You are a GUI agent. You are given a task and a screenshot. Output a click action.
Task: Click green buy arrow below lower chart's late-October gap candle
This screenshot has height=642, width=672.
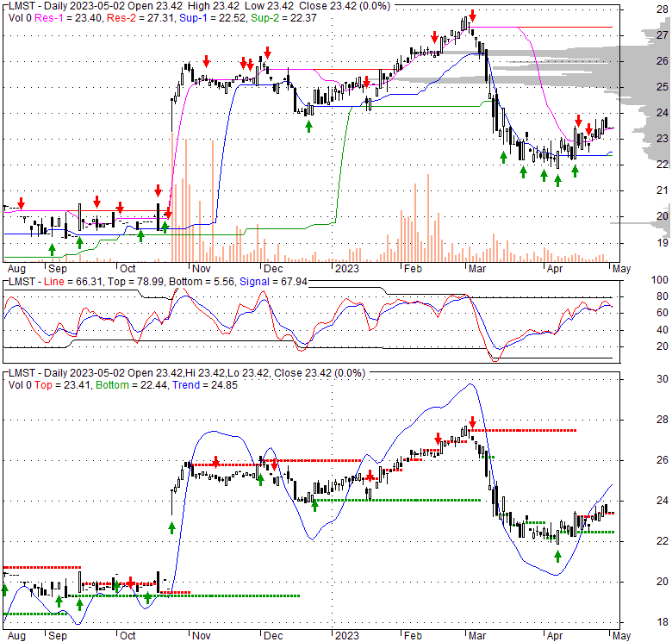[171, 527]
